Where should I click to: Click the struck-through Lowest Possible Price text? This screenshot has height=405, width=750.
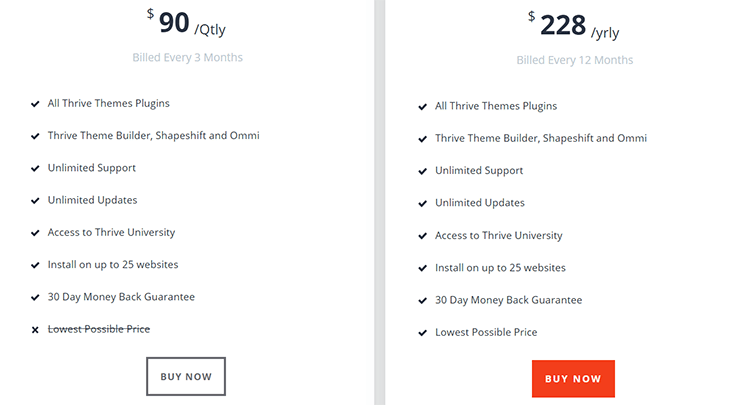99,329
